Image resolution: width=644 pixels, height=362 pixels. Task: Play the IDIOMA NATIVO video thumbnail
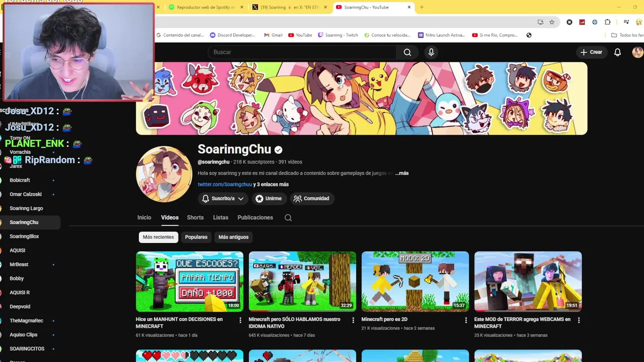pos(302,282)
